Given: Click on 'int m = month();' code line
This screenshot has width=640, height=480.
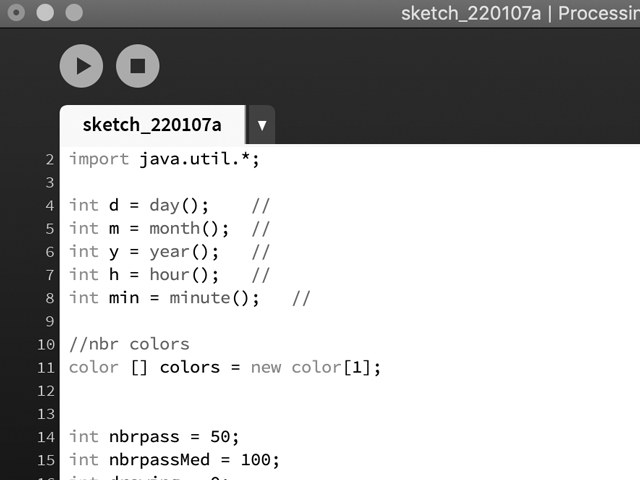Looking at the screenshot, I should pyautogui.click(x=149, y=229).
